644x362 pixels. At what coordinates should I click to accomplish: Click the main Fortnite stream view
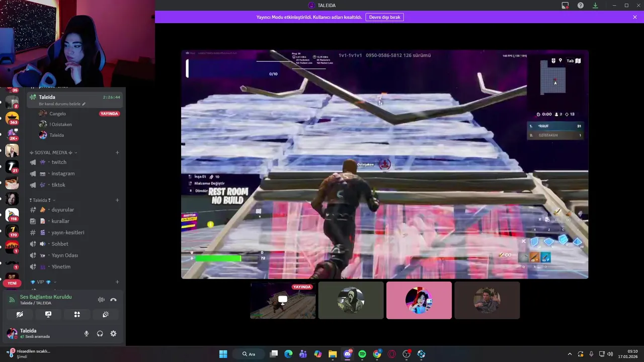(385, 164)
